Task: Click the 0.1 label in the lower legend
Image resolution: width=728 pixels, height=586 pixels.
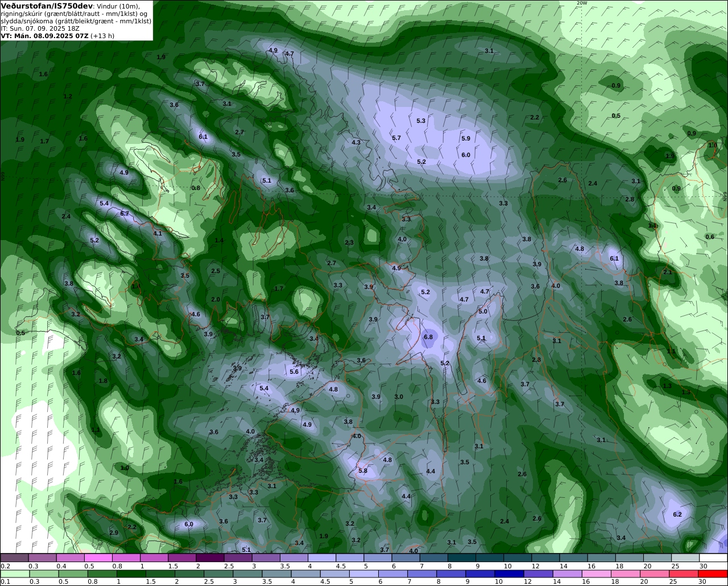Action: click(x=5, y=581)
